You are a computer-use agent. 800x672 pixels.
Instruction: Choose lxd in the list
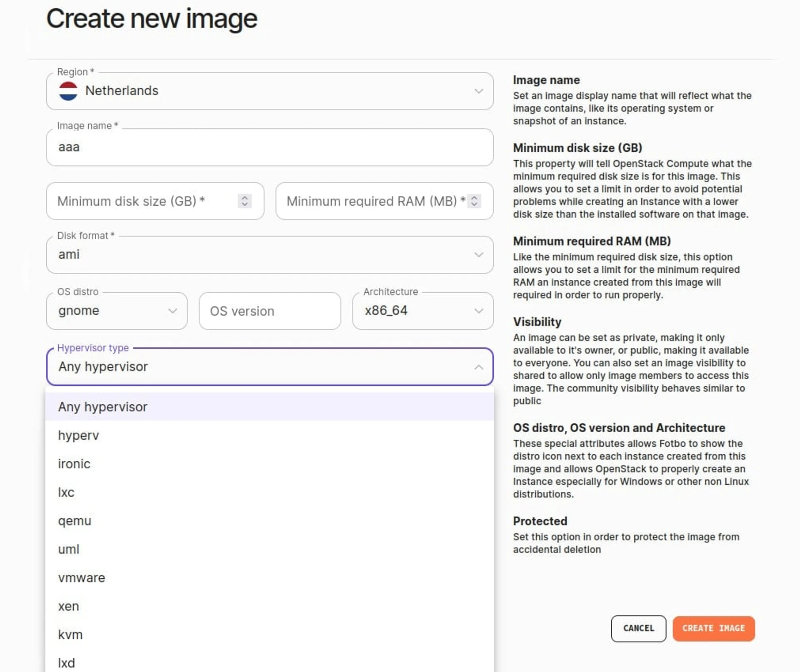coord(270,662)
